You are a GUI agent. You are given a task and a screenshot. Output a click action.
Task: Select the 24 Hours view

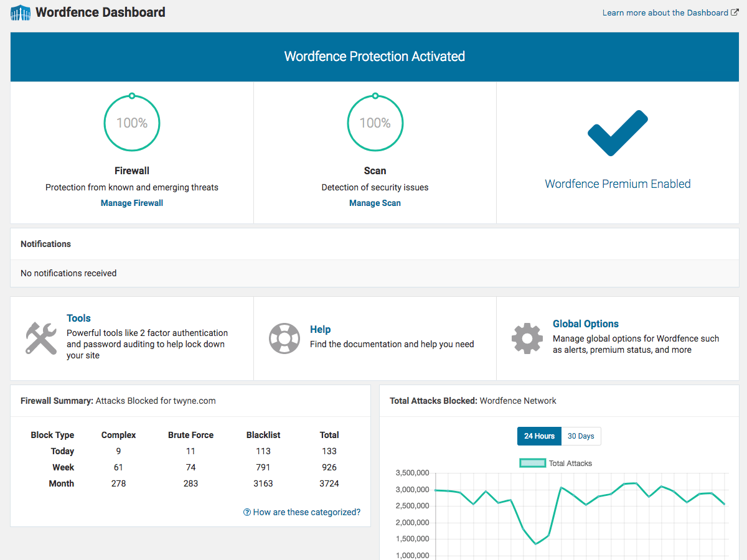539,436
